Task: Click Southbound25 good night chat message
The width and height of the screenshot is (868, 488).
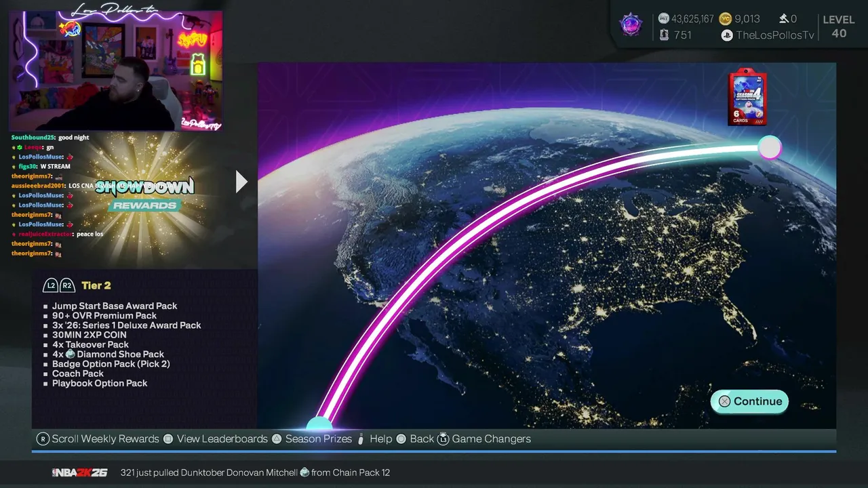Action: [50, 138]
